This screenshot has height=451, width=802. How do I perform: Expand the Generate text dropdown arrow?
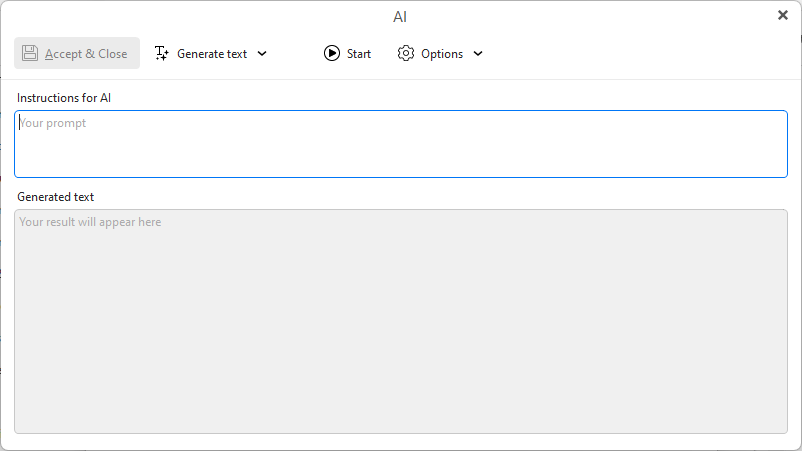262,54
